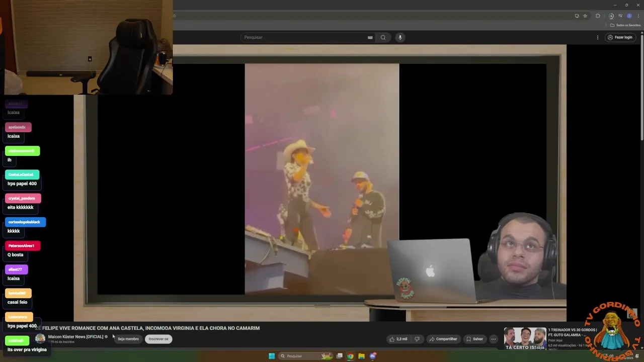The width and height of the screenshot is (644, 362).
Task: Open the channel avatar beside Maicon Küster
Action: 40,339
